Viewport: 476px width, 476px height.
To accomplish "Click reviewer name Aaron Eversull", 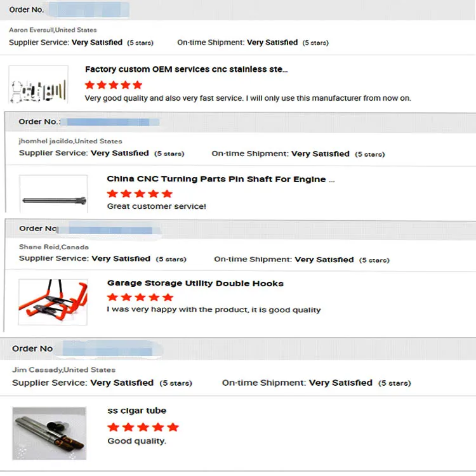I will pos(31,30).
